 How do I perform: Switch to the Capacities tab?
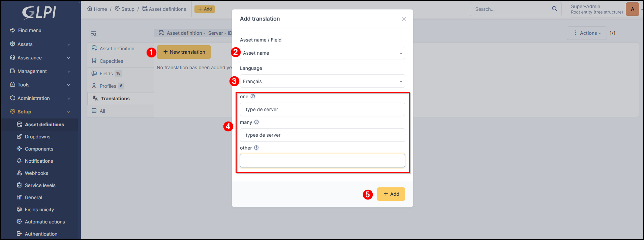pyautogui.click(x=111, y=61)
